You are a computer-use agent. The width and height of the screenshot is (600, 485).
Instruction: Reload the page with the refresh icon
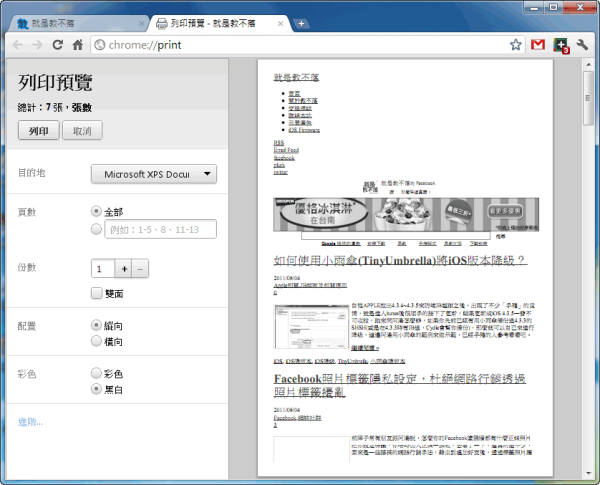58,45
